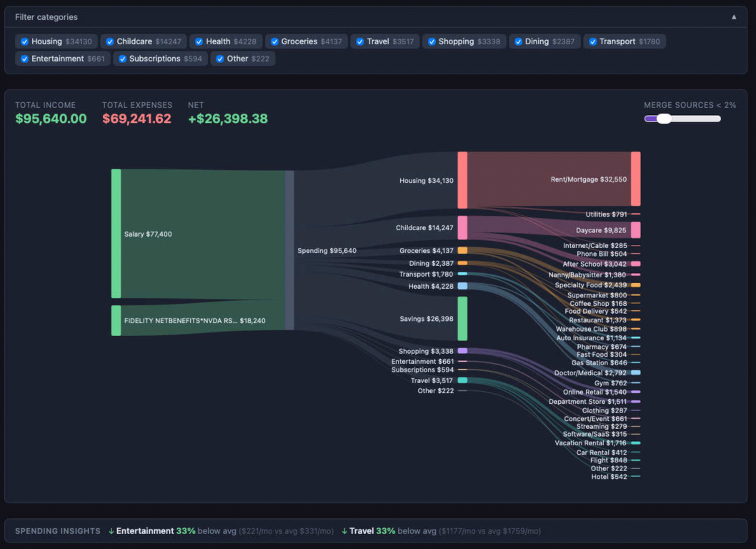This screenshot has height=549, width=756.
Task: Collapse the Filter categories panel arrow
Action: tap(733, 17)
